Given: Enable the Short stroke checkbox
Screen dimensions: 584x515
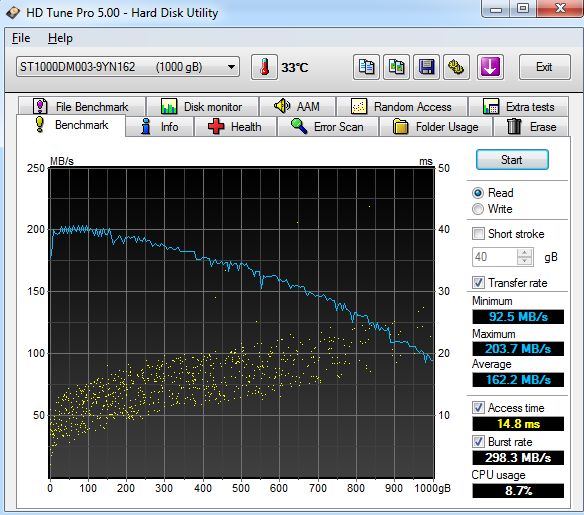Looking at the screenshot, I should pyautogui.click(x=478, y=234).
